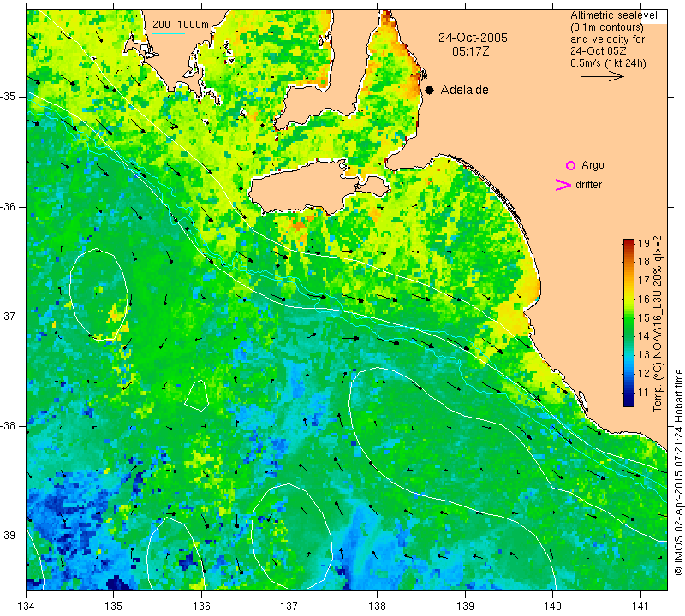Click the longitude label 136

[201, 607]
